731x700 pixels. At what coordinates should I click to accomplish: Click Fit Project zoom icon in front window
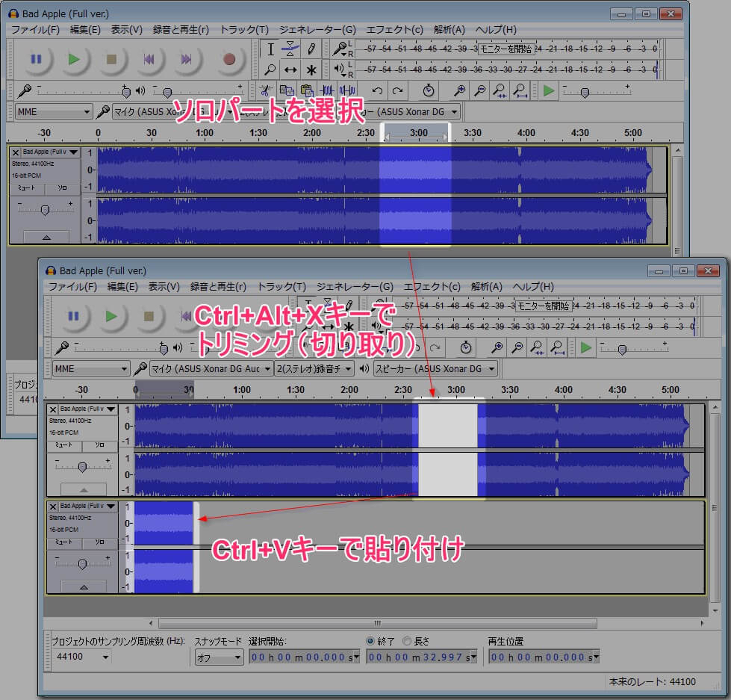pyautogui.click(x=558, y=347)
